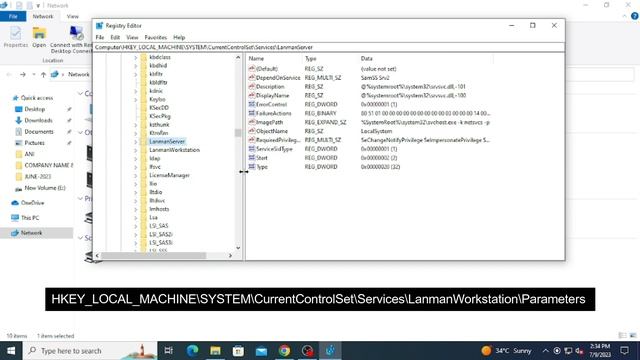Expand the ldap registry key

tap(136, 158)
